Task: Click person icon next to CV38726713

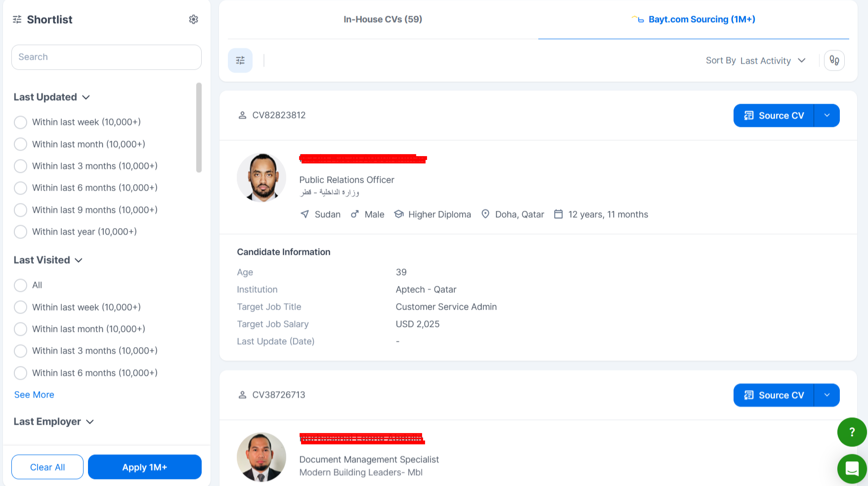Action: [242, 395]
